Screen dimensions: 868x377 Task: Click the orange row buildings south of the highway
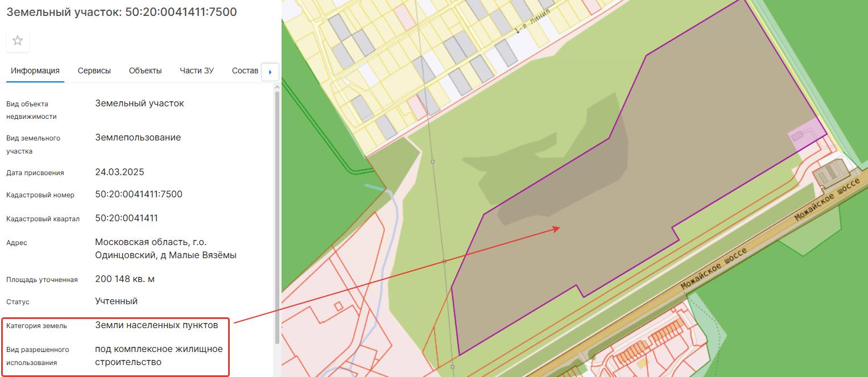pyautogui.click(x=666, y=330)
